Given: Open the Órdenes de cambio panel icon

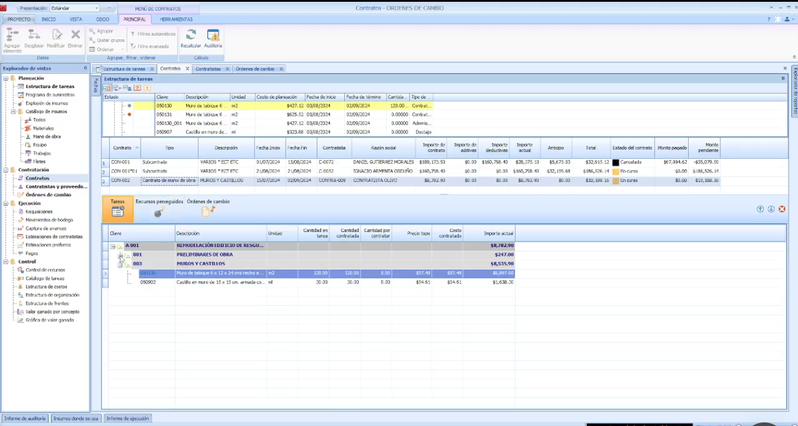Looking at the screenshot, I should tap(208, 211).
